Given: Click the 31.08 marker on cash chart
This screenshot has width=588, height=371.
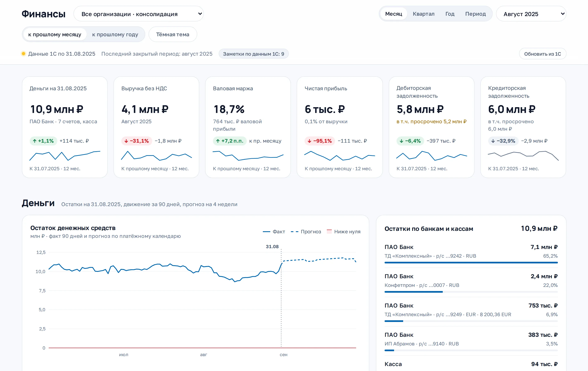Looking at the screenshot, I should click(272, 247).
